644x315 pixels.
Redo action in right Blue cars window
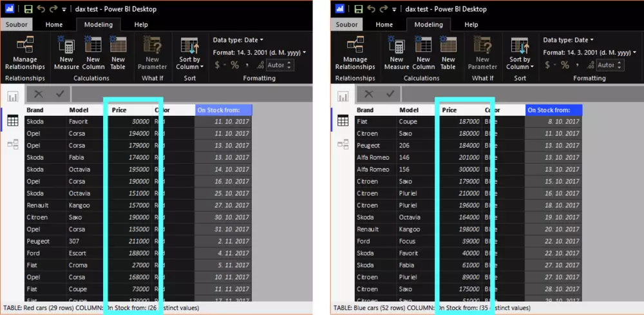tap(384, 9)
